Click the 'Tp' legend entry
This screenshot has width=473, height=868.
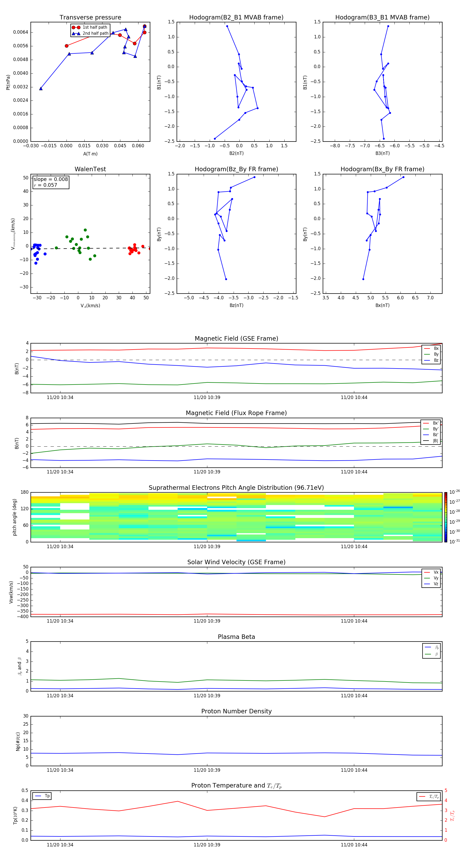42,796
